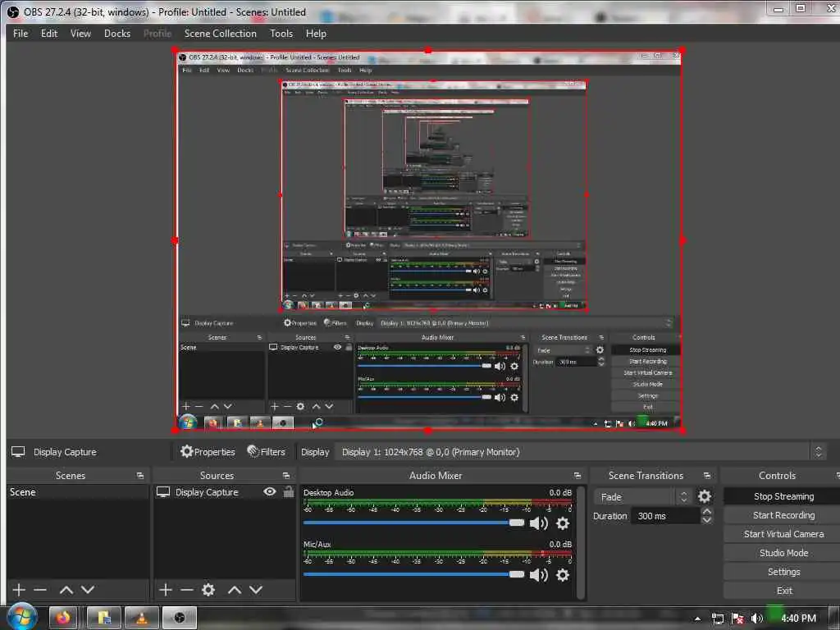
Task: Mute Mic/Aux speaker button
Action: 538,575
